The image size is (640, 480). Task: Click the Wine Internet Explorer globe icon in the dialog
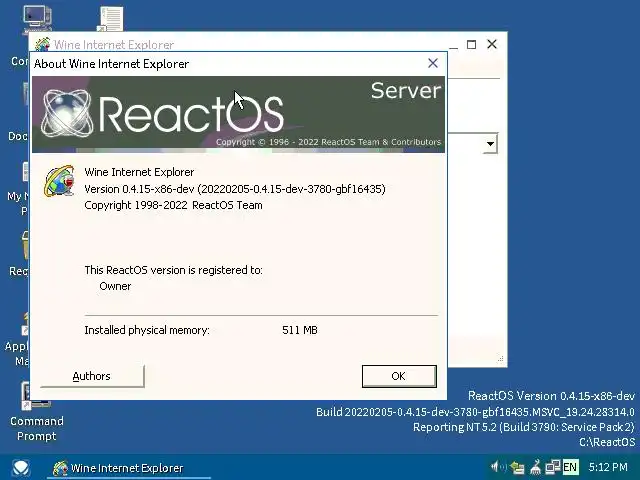[59, 181]
